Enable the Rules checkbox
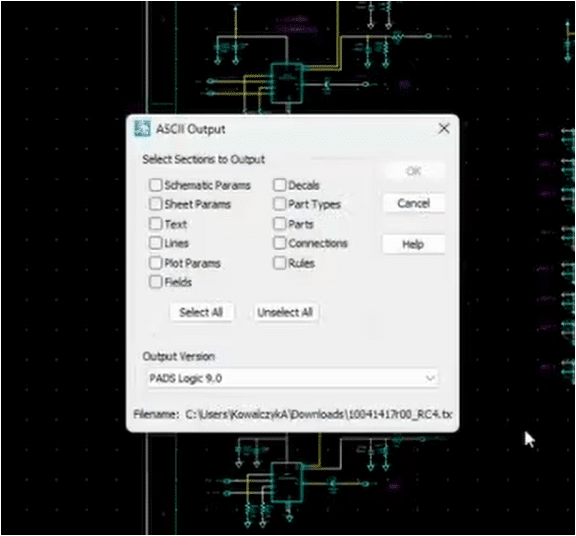 click(x=280, y=263)
